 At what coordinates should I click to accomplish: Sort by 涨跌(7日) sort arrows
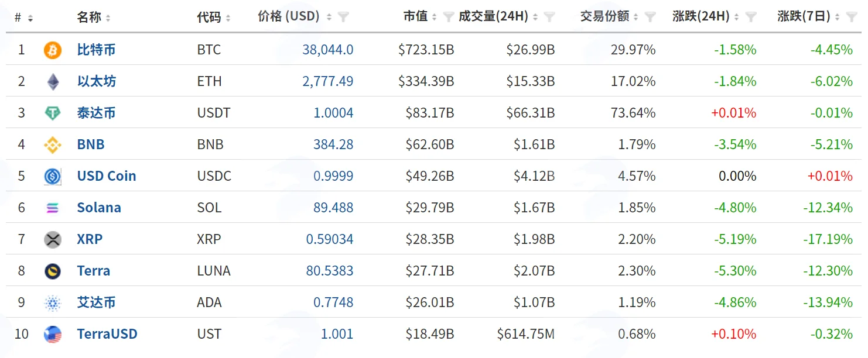pyautogui.click(x=838, y=18)
